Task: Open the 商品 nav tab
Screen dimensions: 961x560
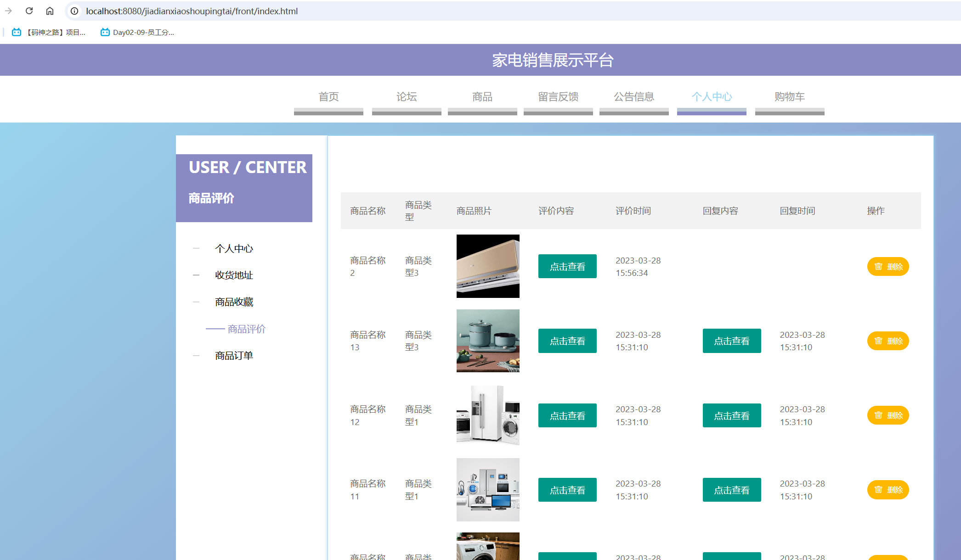Action: click(x=482, y=97)
